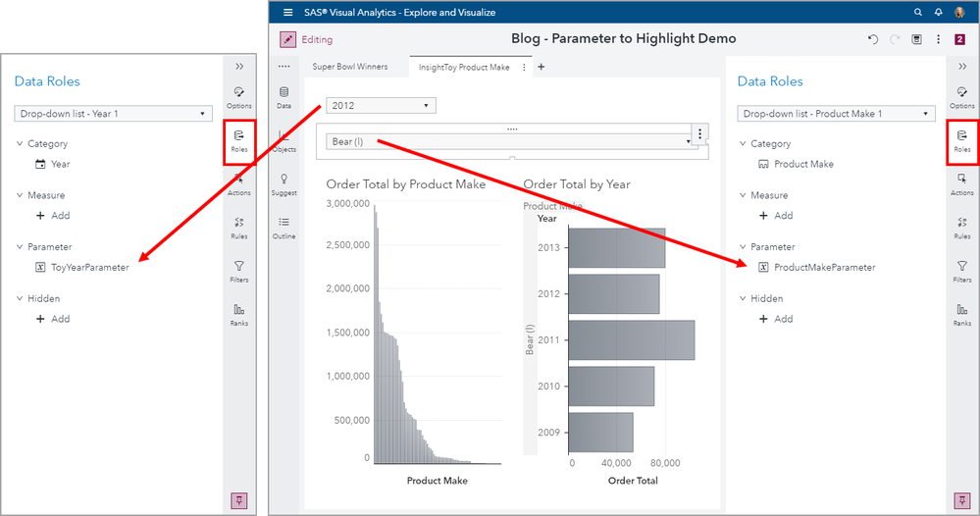The width and height of the screenshot is (980, 516).
Task: Click the 2009 bar in Order Total by Year
Action: click(x=600, y=433)
